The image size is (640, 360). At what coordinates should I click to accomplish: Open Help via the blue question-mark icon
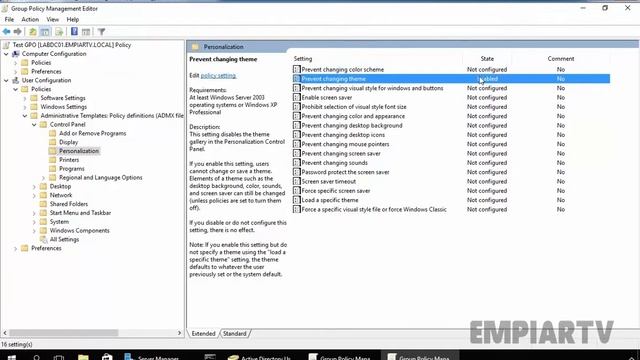74,31
